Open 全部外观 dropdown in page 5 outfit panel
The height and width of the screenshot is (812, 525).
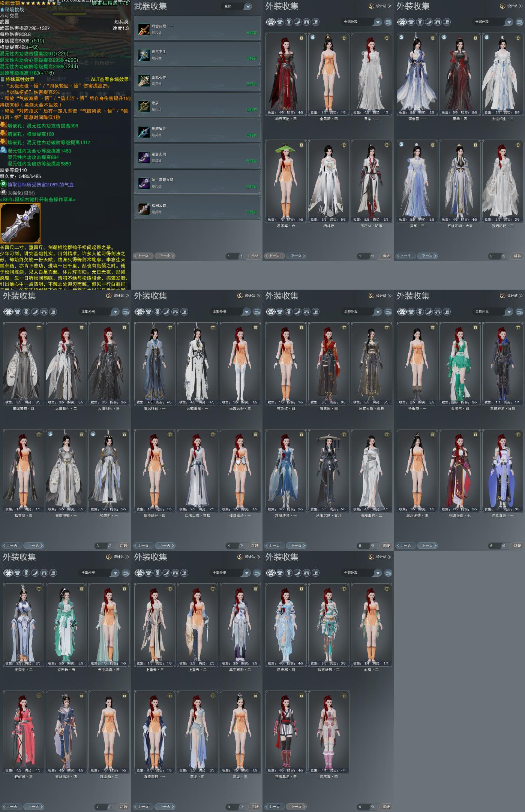coord(362,312)
